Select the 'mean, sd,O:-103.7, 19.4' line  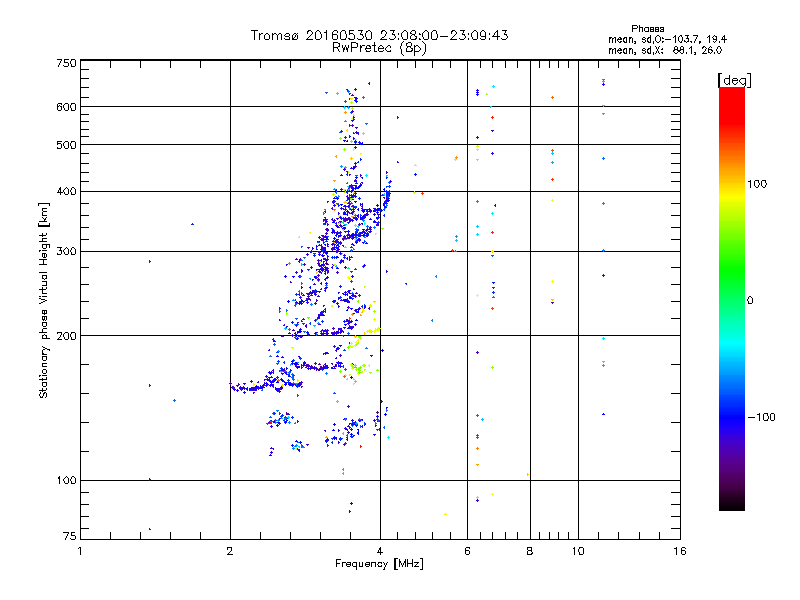[x=667, y=39]
